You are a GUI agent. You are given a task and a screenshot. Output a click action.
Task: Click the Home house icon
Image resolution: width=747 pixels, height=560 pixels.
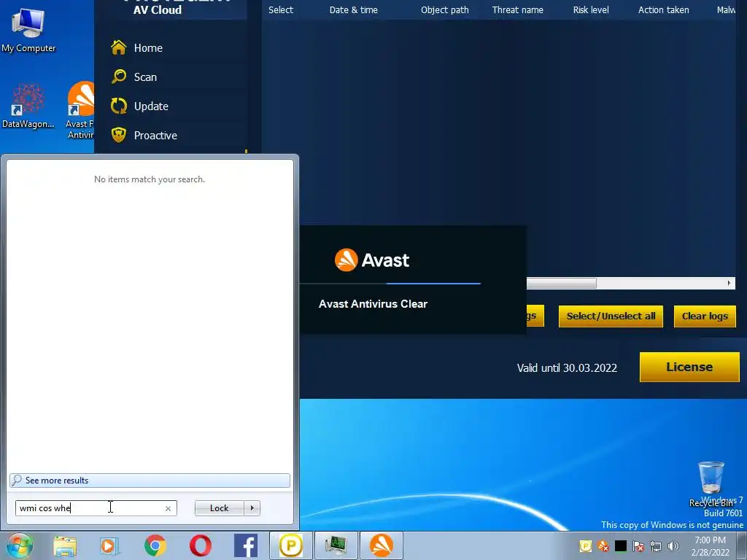click(119, 47)
